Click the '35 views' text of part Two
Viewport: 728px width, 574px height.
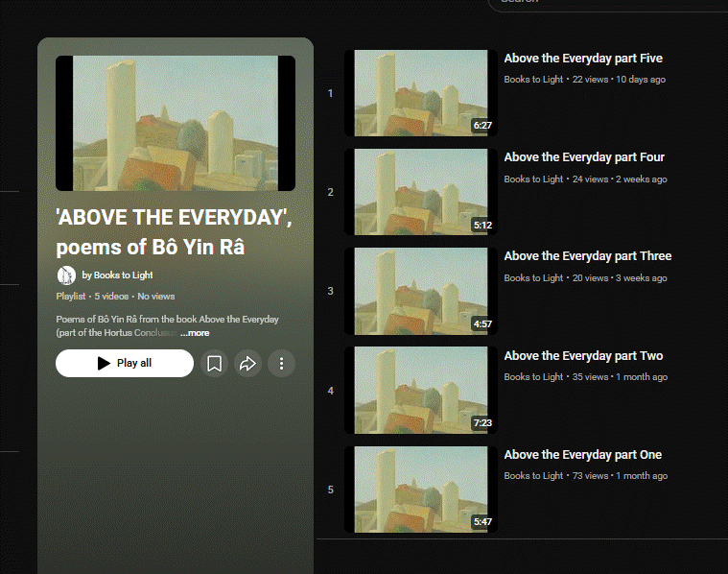(x=590, y=377)
